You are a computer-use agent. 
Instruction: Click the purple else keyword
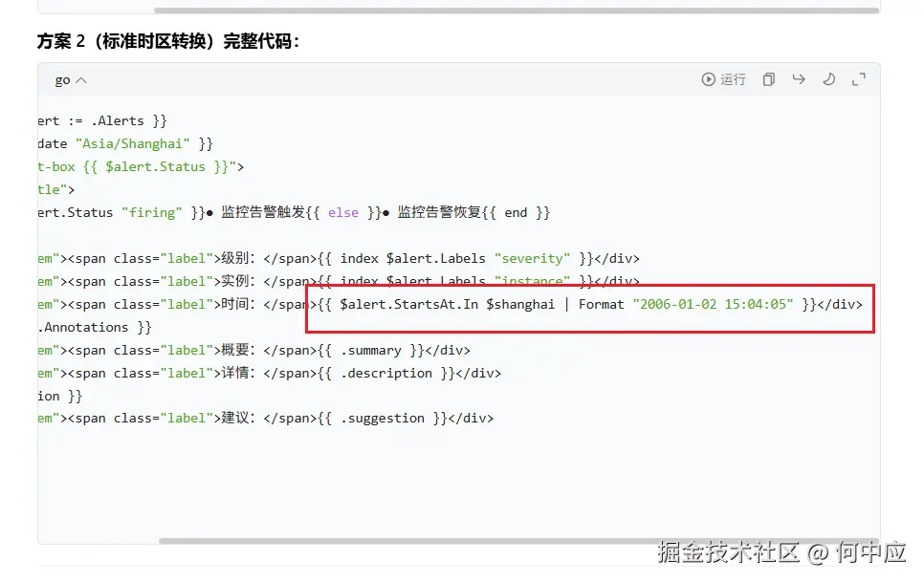[343, 212]
